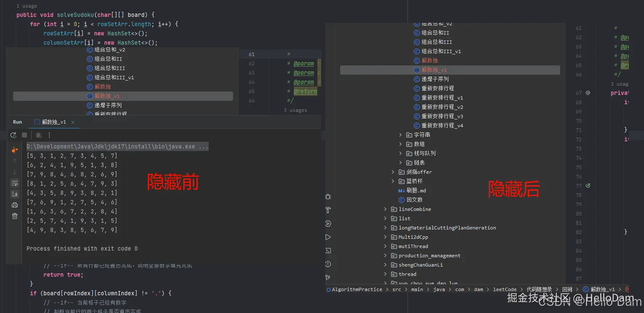Click the "1 usage" hint above solveSudoku
Screen dimensions: 644x313
(27, 6)
